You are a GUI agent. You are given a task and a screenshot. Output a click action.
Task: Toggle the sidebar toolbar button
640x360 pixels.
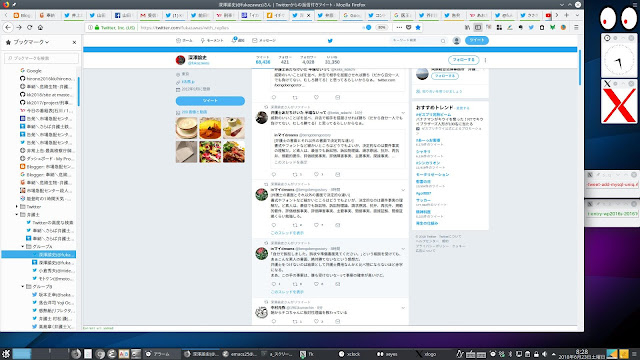click(x=478, y=27)
